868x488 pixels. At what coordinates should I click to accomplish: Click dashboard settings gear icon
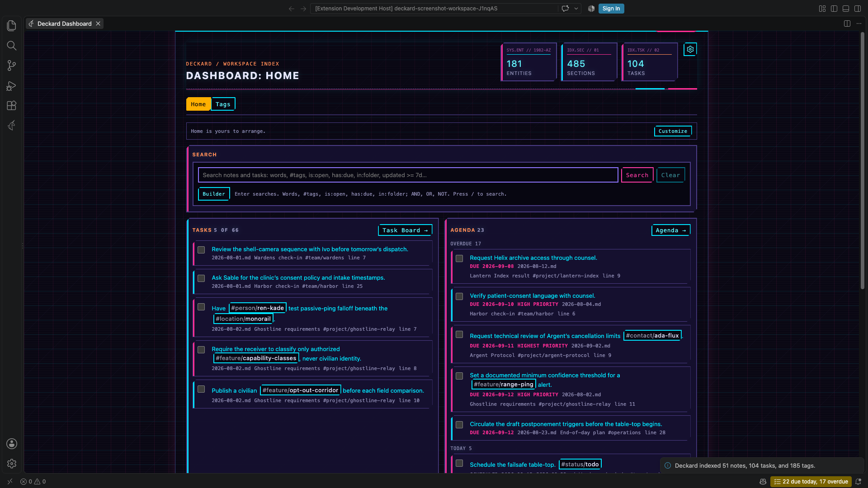pos(690,49)
